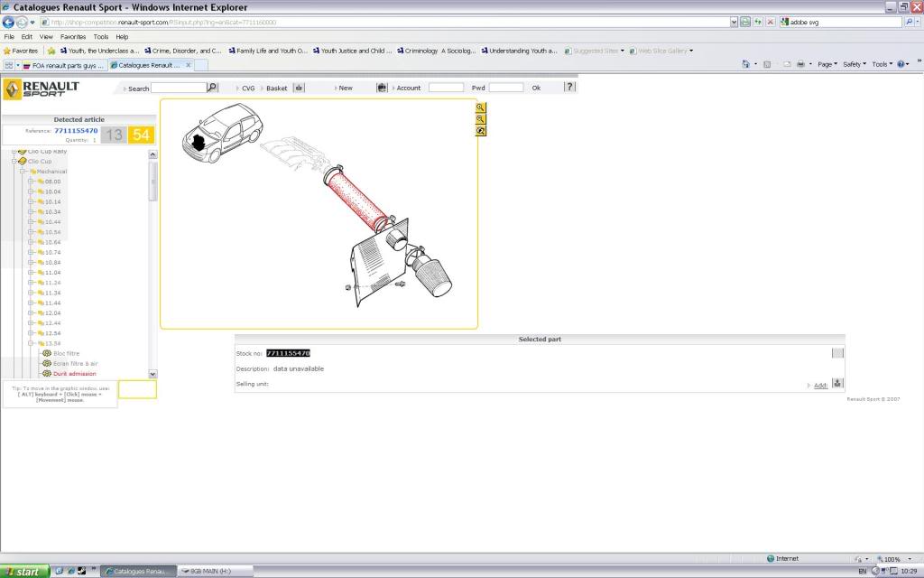Zoom in on the parts diagram
The image size is (924, 578).
point(480,108)
